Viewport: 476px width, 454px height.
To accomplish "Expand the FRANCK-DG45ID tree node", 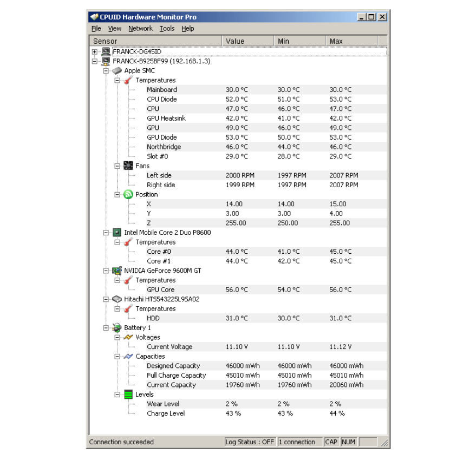I will pyautogui.click(x=94, y=51).
